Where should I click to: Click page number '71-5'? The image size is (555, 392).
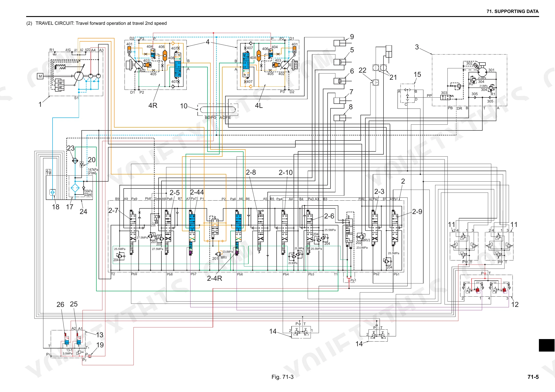tap(533, 377)
